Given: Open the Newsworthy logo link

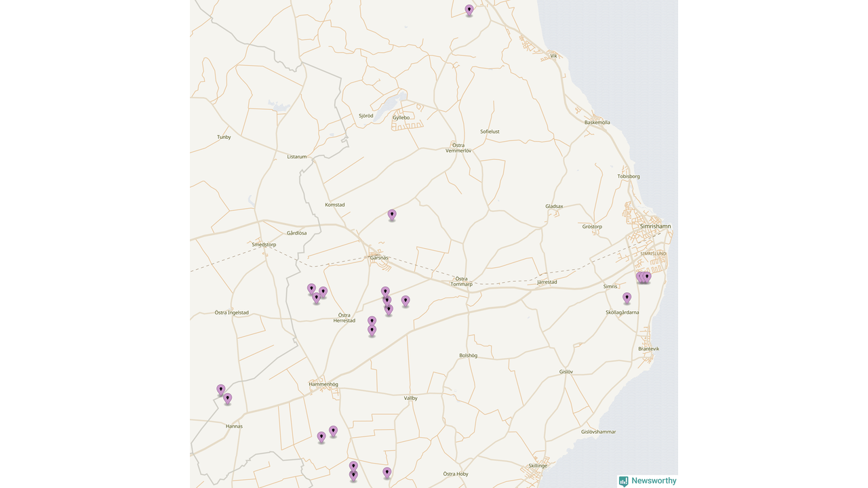Looking at the screenshot, I should 648,481.
